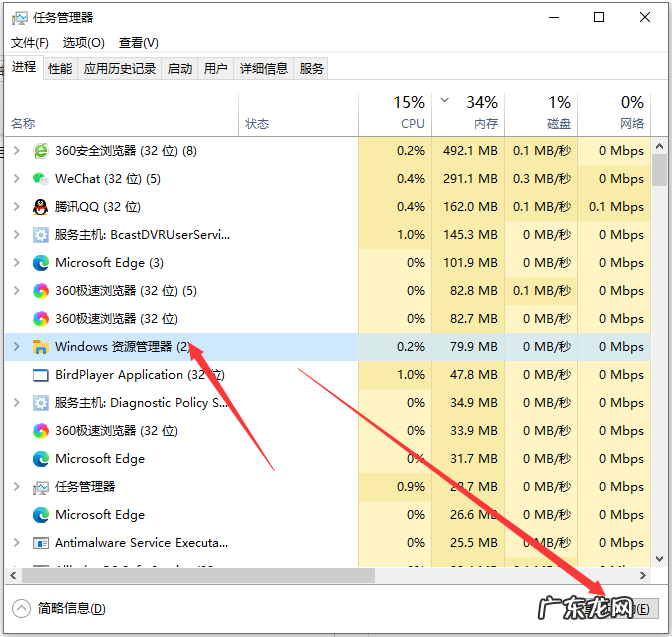The width and height of the screenshot is (672, 637).
Task: Click the Windows 资源管理器 folder icon
Action: (x=41, y=347)
